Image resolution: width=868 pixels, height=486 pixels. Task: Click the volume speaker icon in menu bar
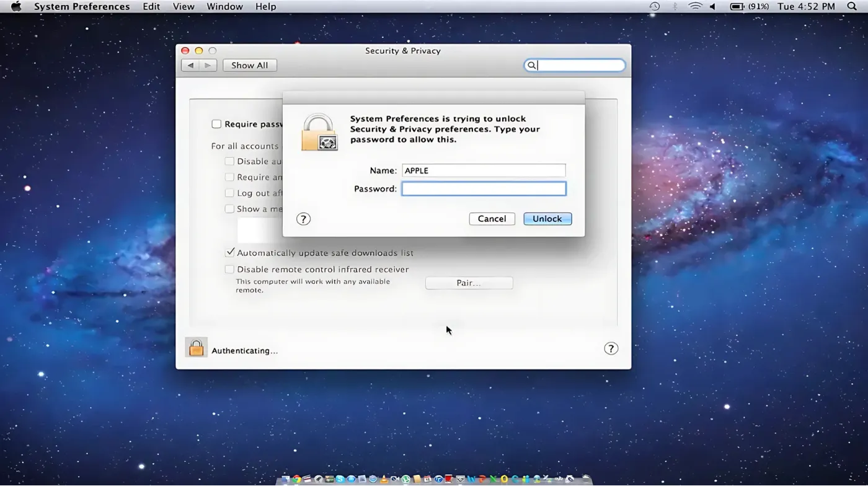click(x=712, y=6)
